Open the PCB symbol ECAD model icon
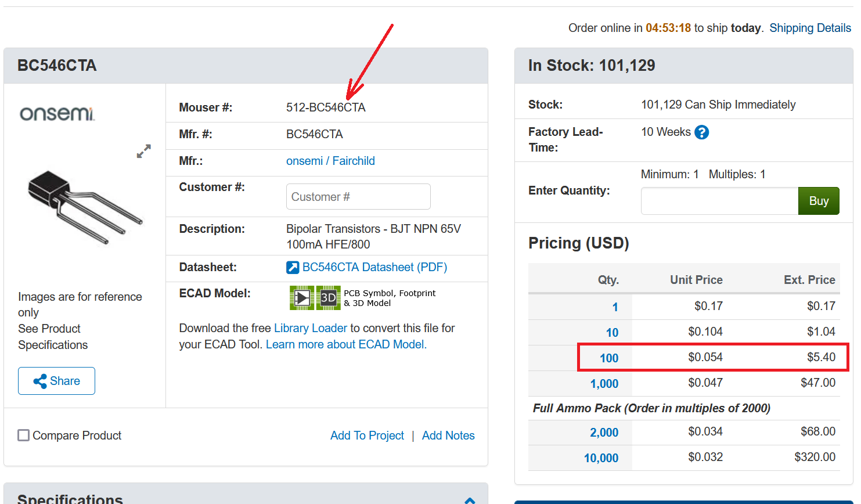This screenshot has height=504, width=861. tap(302, 298)
